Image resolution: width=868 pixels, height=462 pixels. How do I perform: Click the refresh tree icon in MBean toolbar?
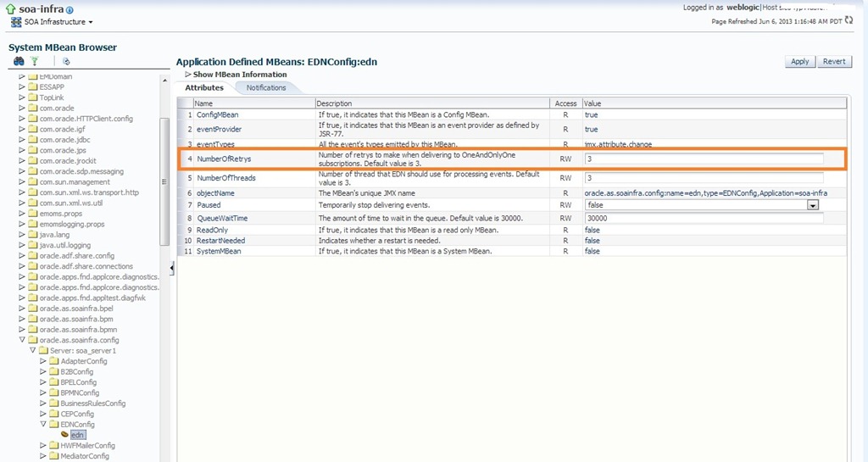[66, 62]
